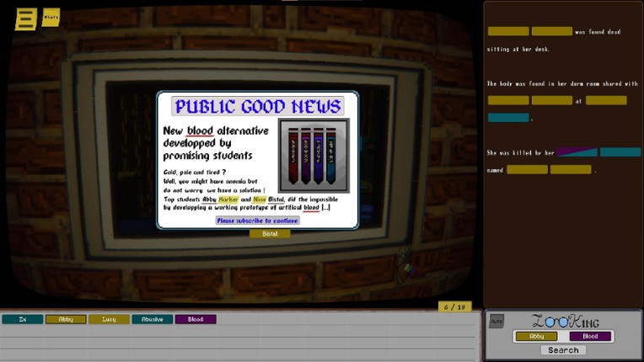Click the underlined 'blood' in the headline
Screen dimensions: 644x362
click(x=200, y=130)
